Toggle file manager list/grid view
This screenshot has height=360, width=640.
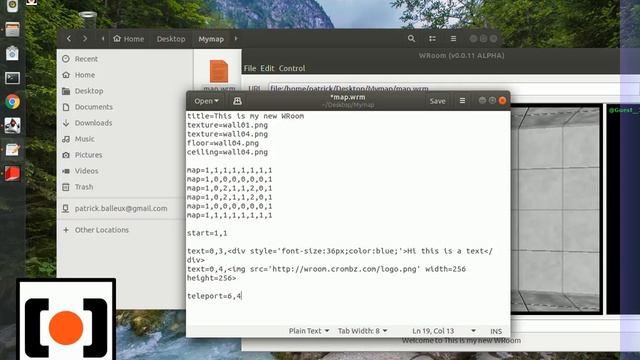pyautogui.click(x=432, y=39)
